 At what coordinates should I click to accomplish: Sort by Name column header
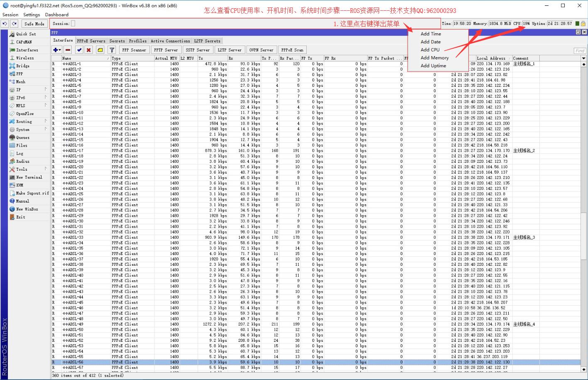[86, 59]
